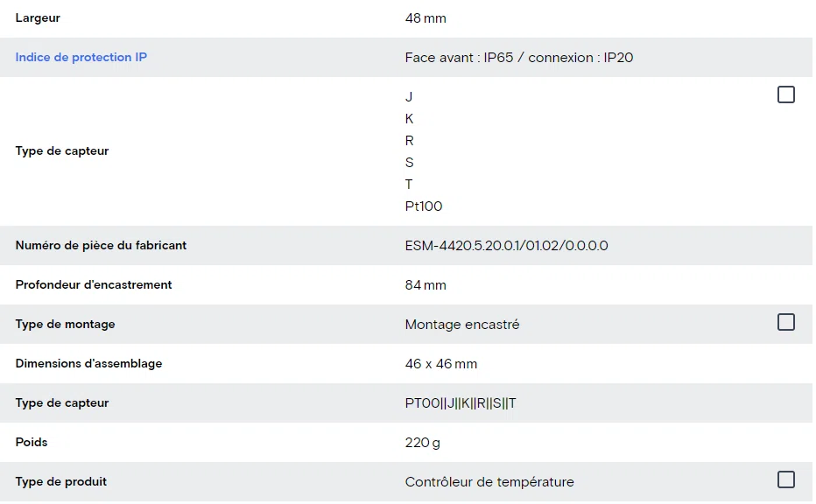
Task: Click the sensor type S entry
Action: (409, 163)
